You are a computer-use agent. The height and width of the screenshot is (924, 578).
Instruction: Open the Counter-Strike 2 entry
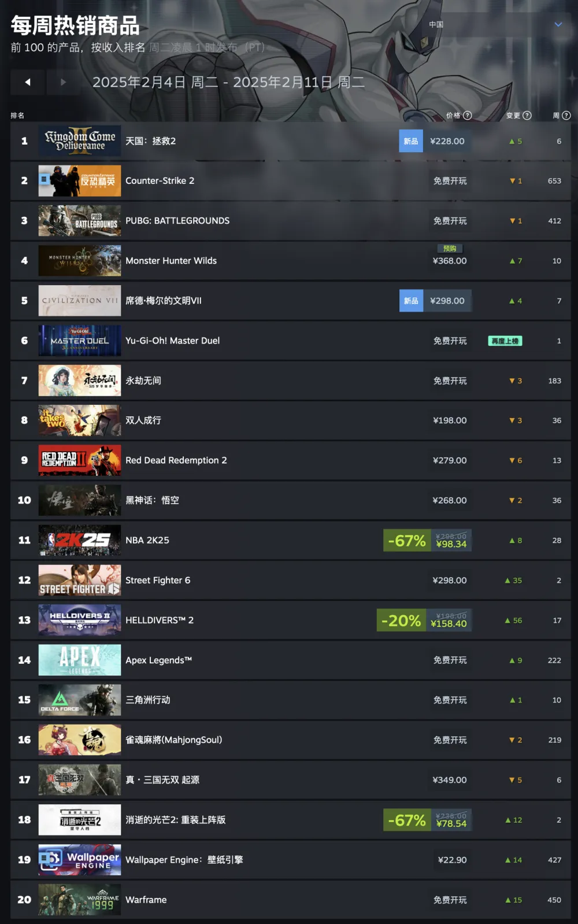[x=290, y=181]
